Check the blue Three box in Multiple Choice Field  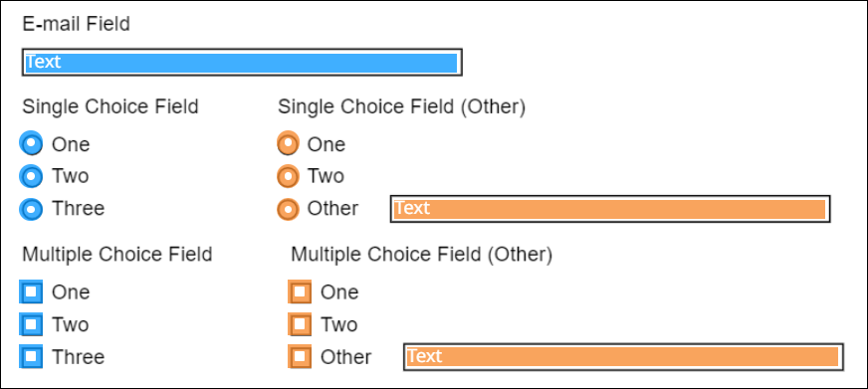point(31,356)
